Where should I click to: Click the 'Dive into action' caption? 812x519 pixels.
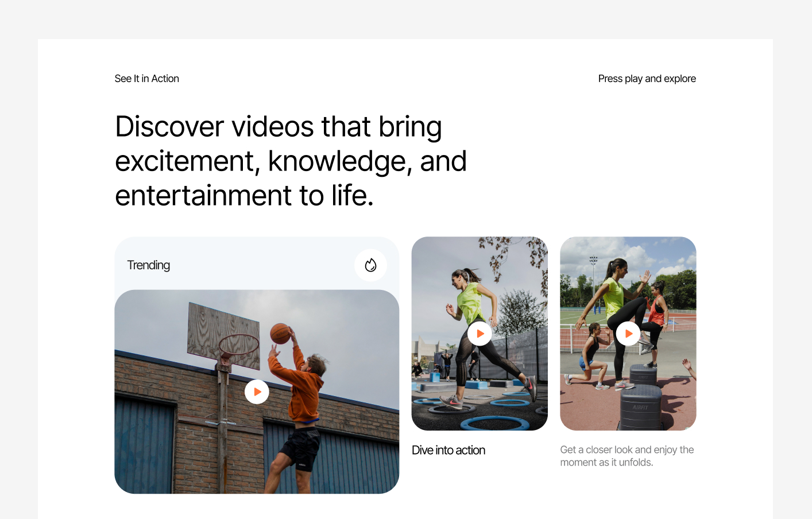(x=448, y=450)
